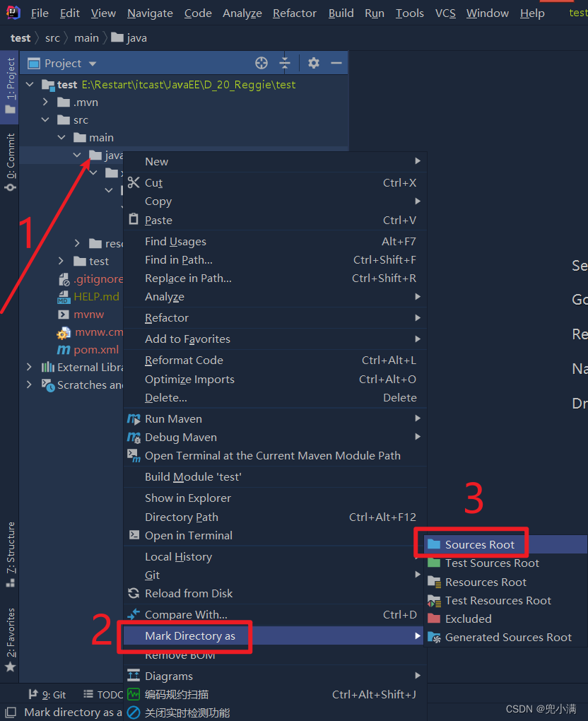This screenshot has width=588, height=721.
Task: Click the pom.xml Maven file icon
Action: coord(64,349)
